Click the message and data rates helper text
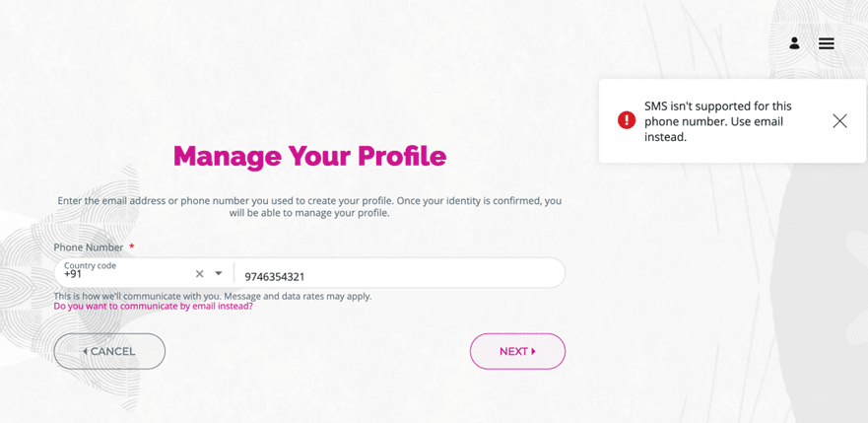The width and height of the screenshot is (868, 423). [212, 296]
